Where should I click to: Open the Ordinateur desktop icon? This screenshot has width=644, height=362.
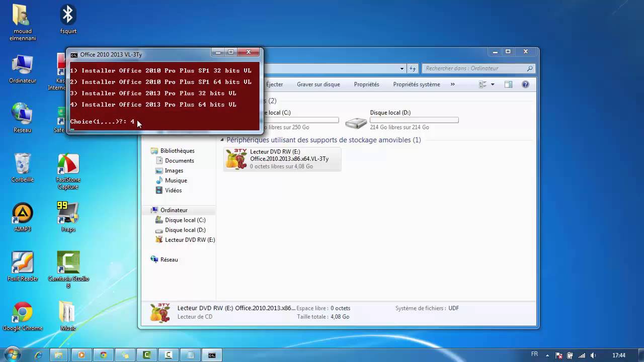click(x=22, y=69)
